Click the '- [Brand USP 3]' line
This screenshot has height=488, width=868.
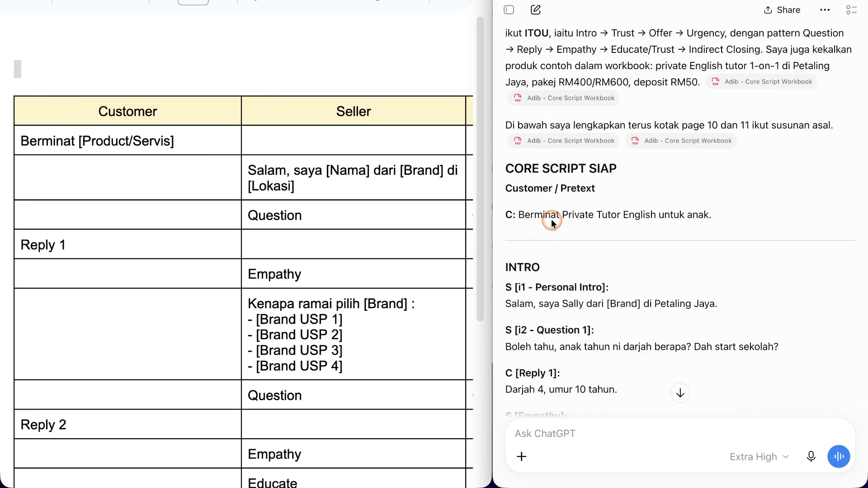(x=295, y=351)
